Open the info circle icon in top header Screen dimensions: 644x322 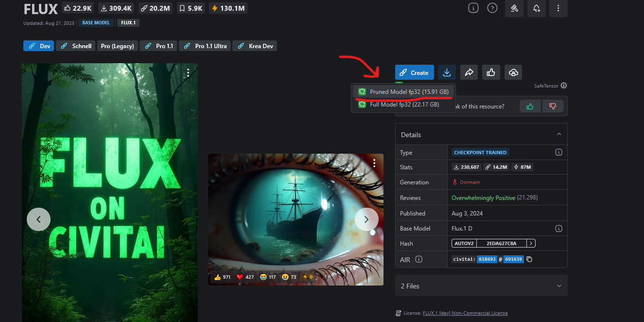click(x=473, y=8)
